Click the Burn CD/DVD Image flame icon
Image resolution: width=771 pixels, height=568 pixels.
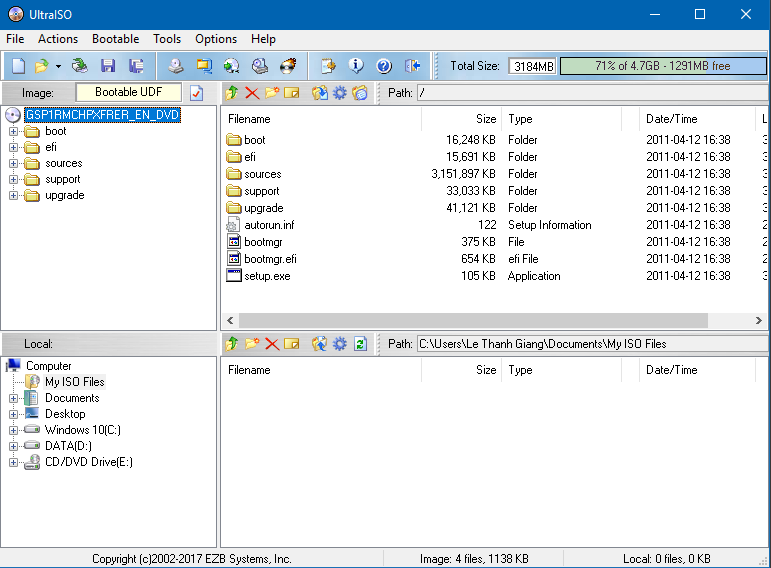[288, 65]
